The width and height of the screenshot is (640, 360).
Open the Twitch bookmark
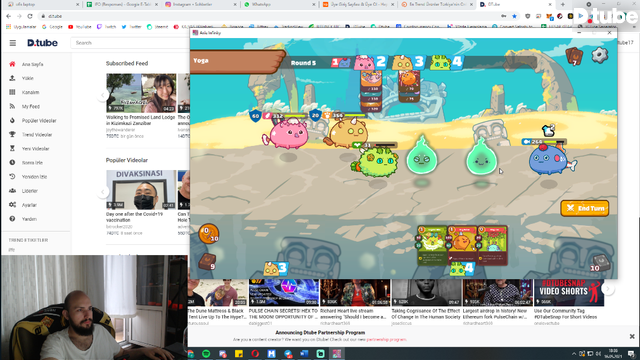click(107, 27)
